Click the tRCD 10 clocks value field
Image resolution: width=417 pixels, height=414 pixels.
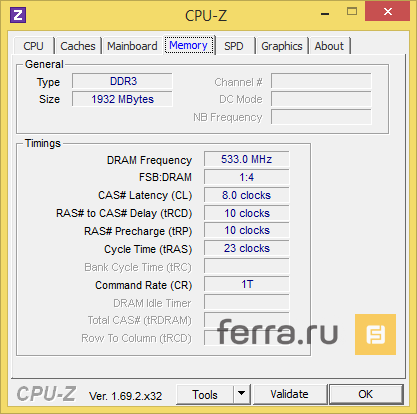click(x=247, y=213)
